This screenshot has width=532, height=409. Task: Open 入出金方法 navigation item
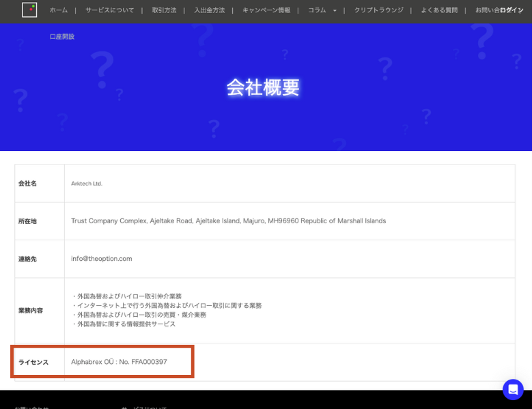pos(210,10)
